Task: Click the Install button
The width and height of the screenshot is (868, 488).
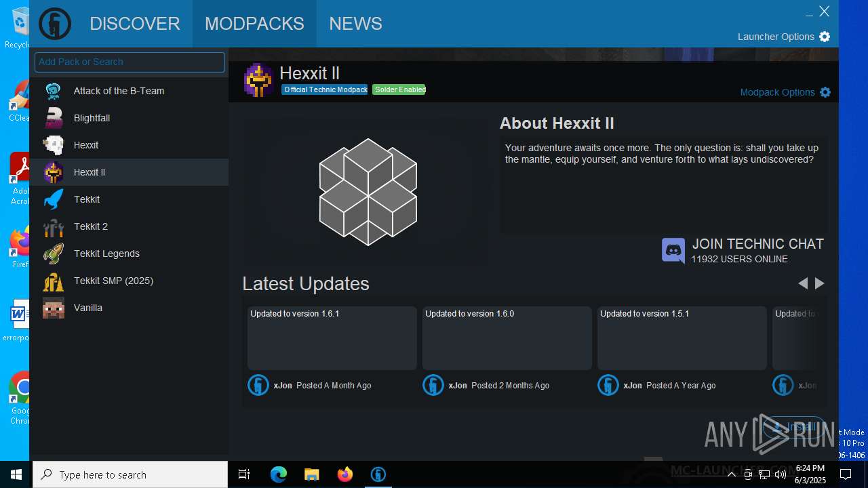Action: coord(794,427)
